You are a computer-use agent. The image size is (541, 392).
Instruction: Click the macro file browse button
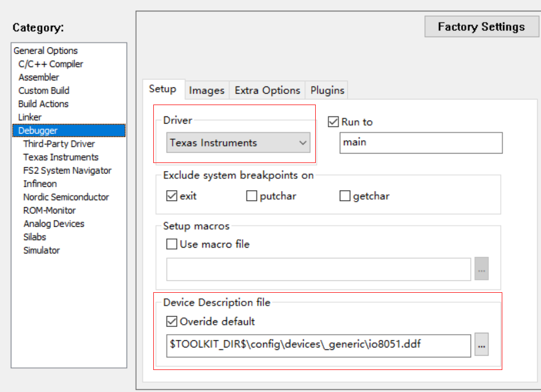(481, 269)
